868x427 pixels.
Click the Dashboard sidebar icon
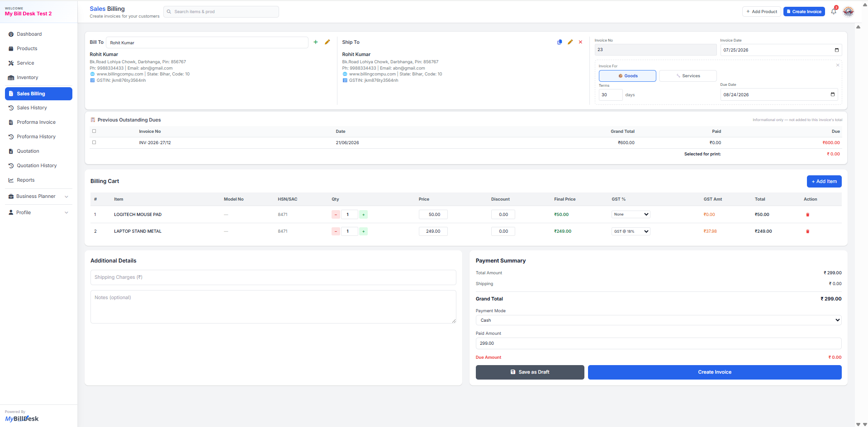11,34
